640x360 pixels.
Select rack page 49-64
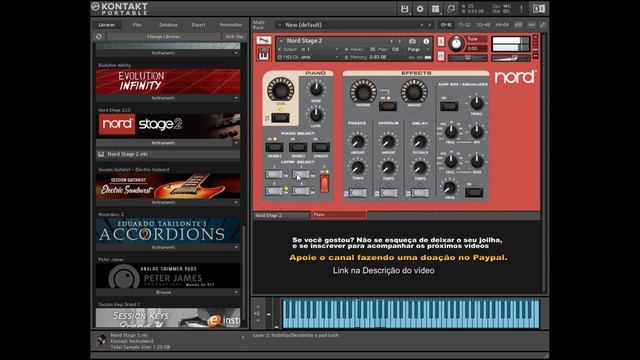click(x=502, y=25)
